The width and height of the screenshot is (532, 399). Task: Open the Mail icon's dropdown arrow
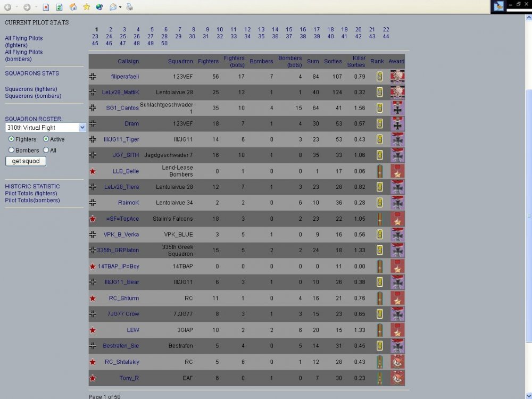120,6
